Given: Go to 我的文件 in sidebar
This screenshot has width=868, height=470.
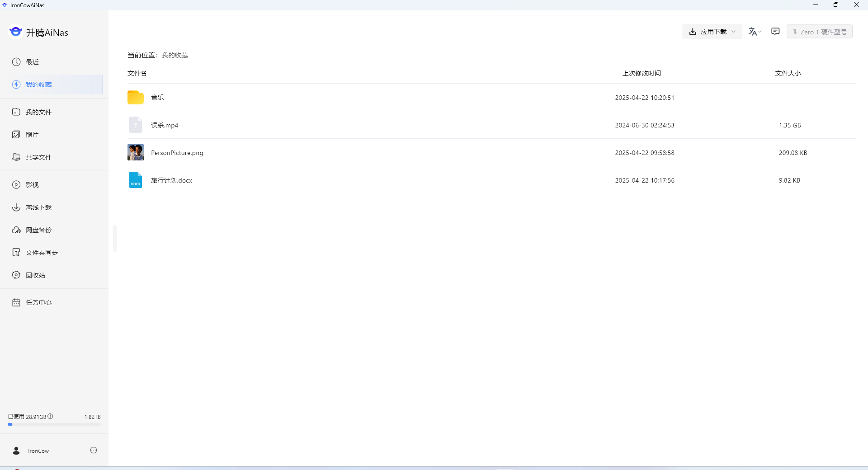Looking at the screenshot, I should tap(38, 112).
